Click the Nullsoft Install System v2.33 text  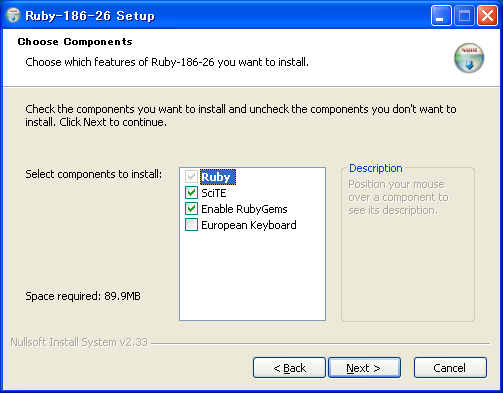(79, 342)
